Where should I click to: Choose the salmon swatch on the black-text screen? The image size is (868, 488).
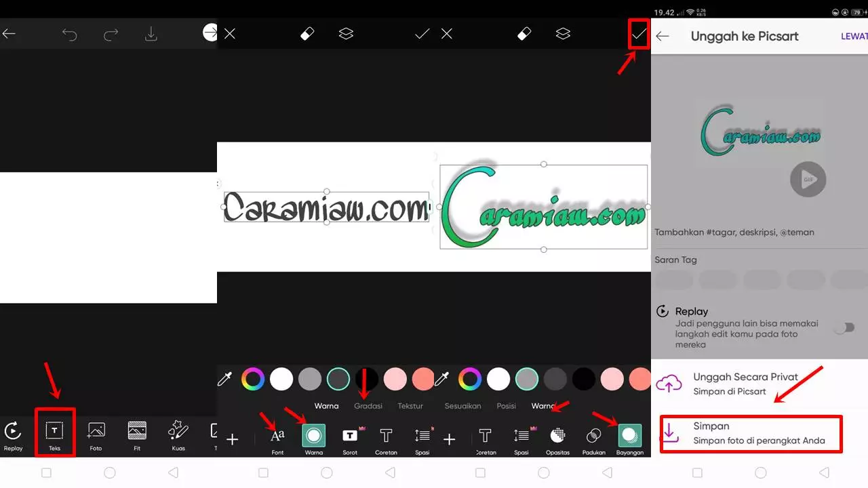(x=423, y=379)
